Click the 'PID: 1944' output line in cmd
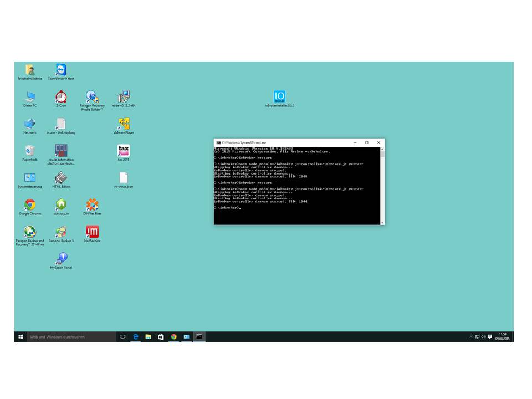Screen dimensions: 532x399 click(x=260, y=202)
